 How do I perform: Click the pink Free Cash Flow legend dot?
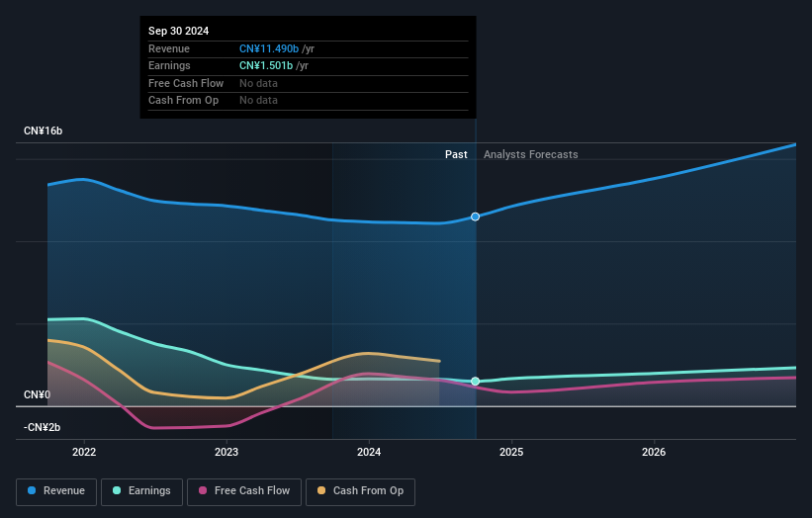pos(203,490)
